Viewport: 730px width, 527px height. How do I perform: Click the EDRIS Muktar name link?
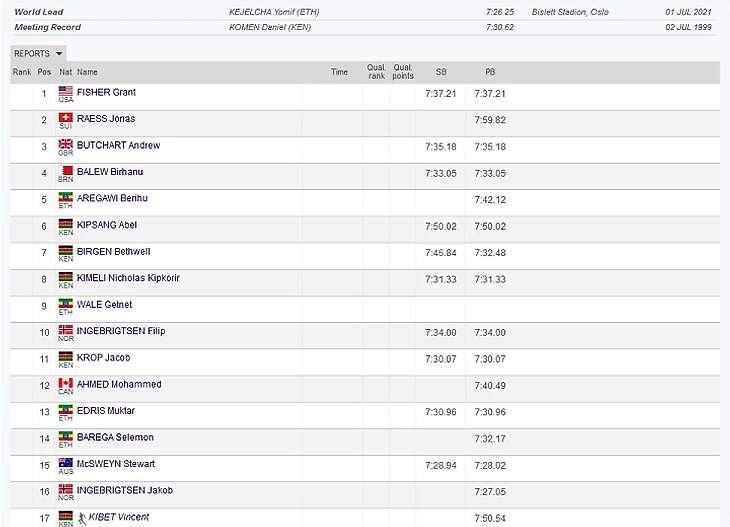[x=106, y=410]
